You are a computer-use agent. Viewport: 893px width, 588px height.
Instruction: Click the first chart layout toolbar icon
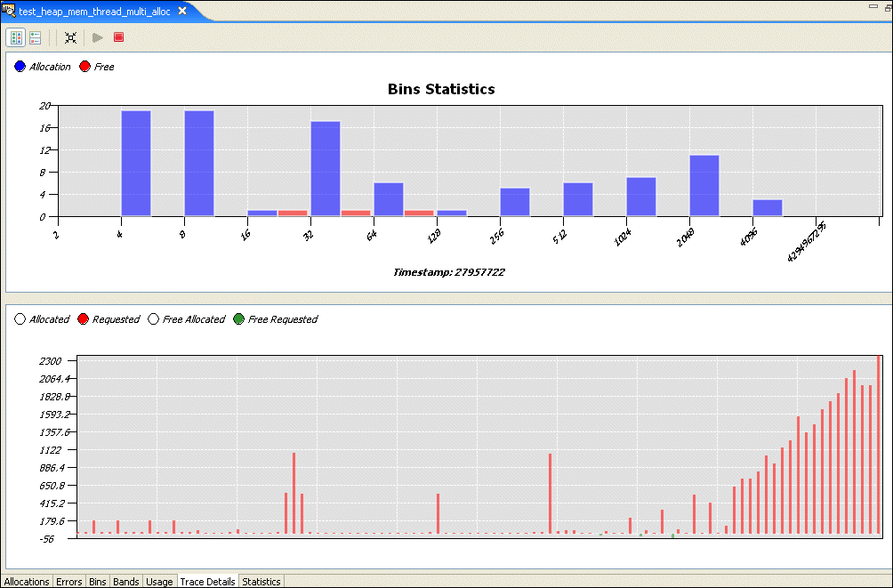click(x=16, y=37)
